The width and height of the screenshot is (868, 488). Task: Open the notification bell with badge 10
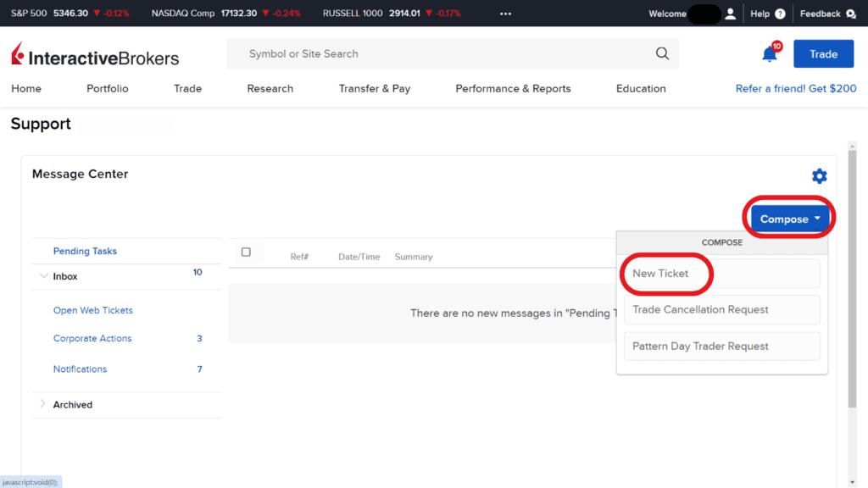coord(768,53)
